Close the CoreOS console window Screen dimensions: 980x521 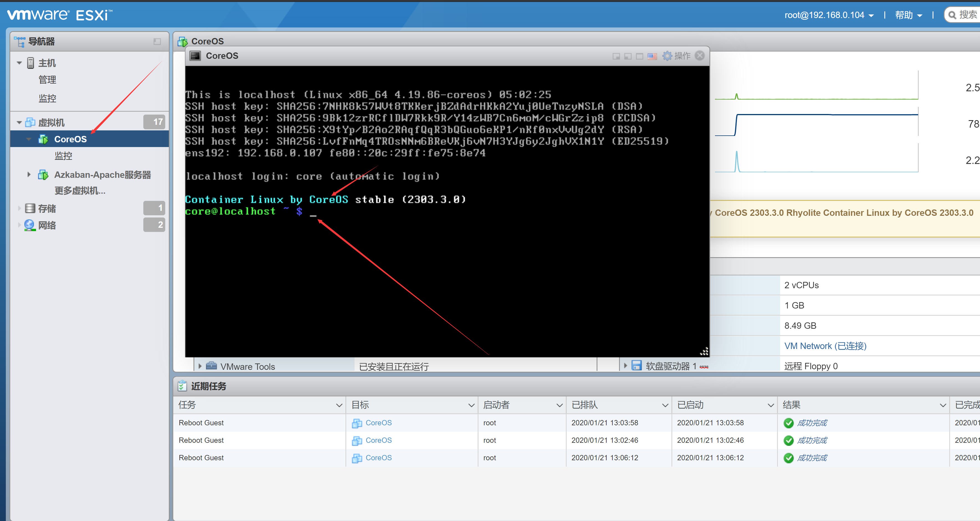point(699,55)
